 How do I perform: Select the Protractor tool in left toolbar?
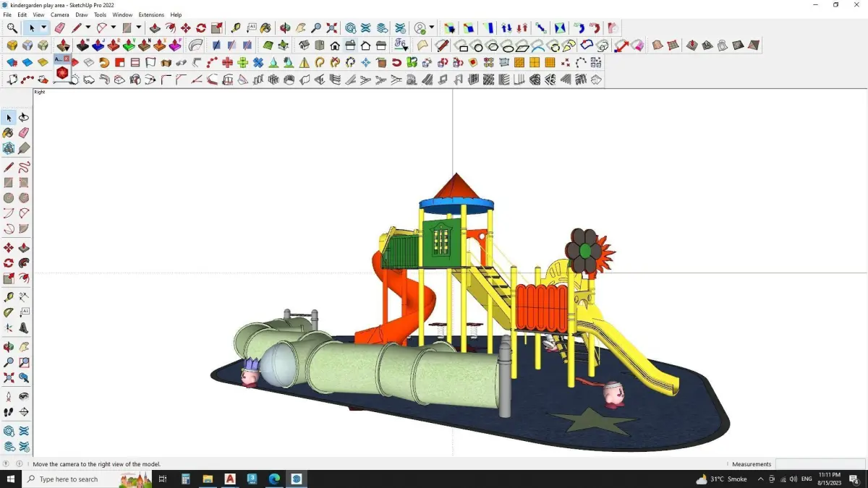(9, 312)
